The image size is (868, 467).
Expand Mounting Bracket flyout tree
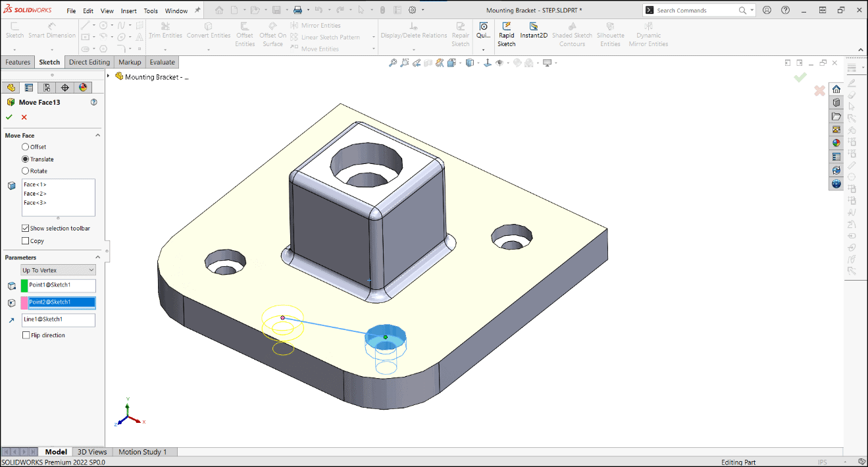pos(109,76)
